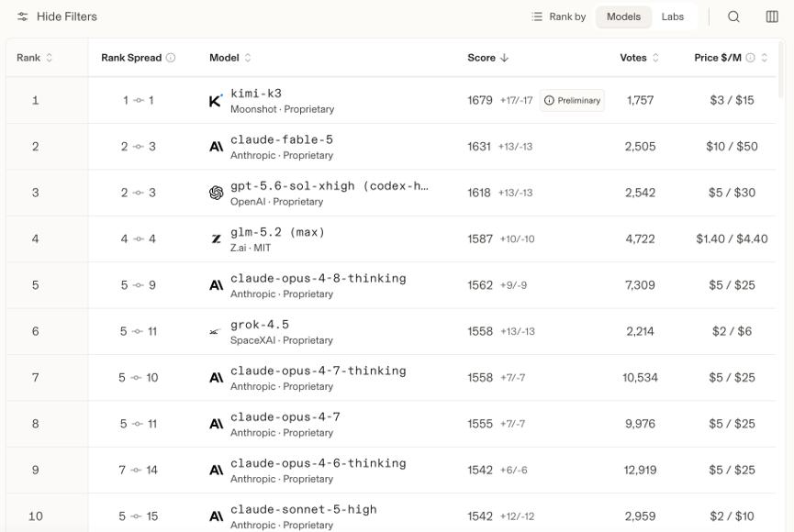This screenshot has width=794, height=532.
Task: Open the kimi-k3 model link
Action: [x=256, y=94]
